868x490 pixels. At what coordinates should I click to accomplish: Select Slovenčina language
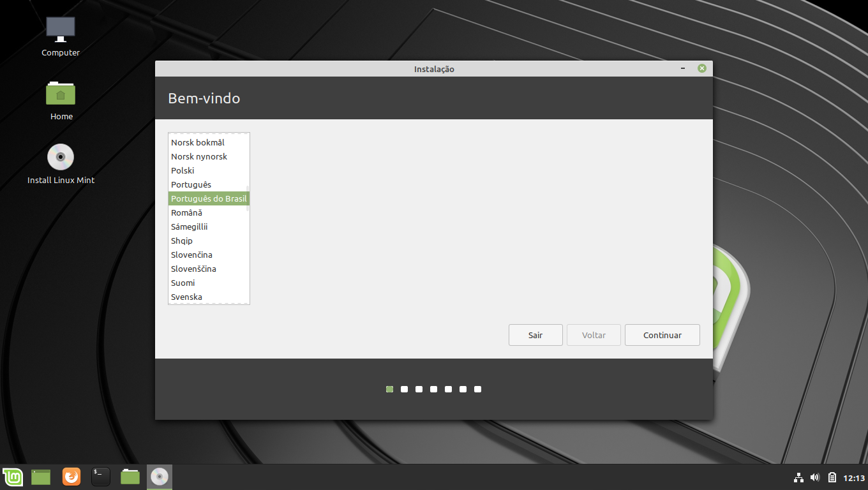tap(207, 255)
